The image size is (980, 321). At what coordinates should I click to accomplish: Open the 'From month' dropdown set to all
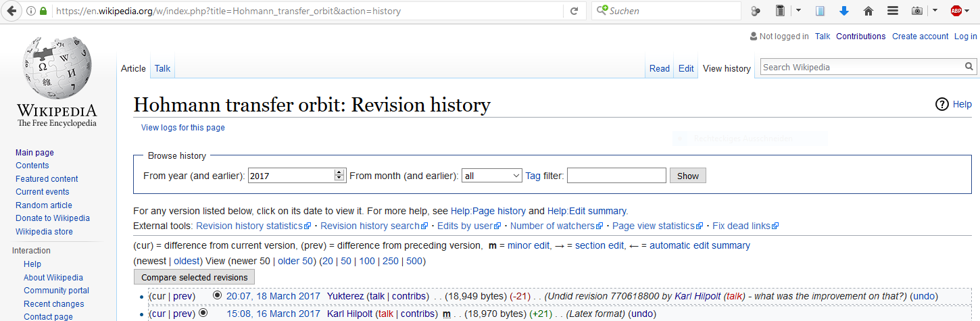coord(491,176)
